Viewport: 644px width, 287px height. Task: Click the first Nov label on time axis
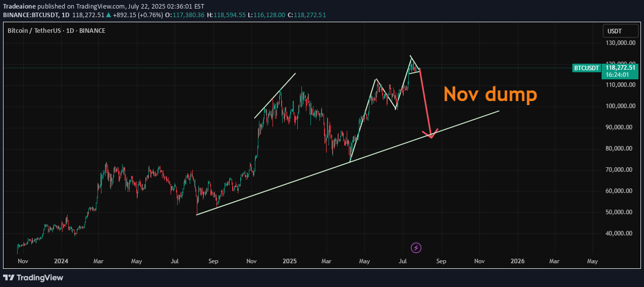(23, 261)
